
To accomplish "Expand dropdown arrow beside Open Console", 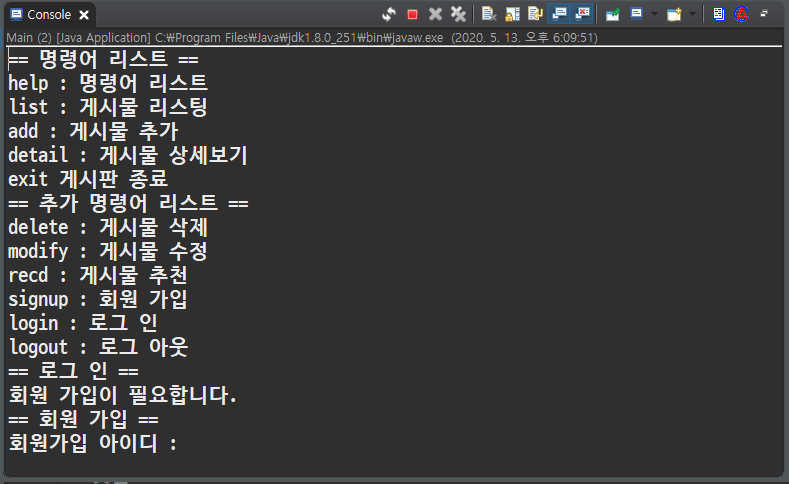I will (692, 14).
